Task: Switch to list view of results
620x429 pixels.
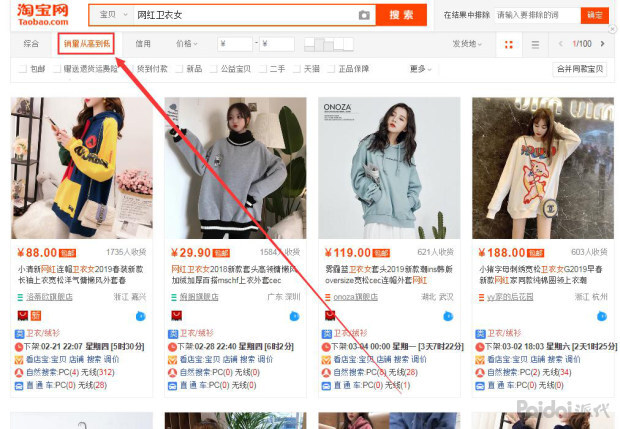Action: pos(535,44)
